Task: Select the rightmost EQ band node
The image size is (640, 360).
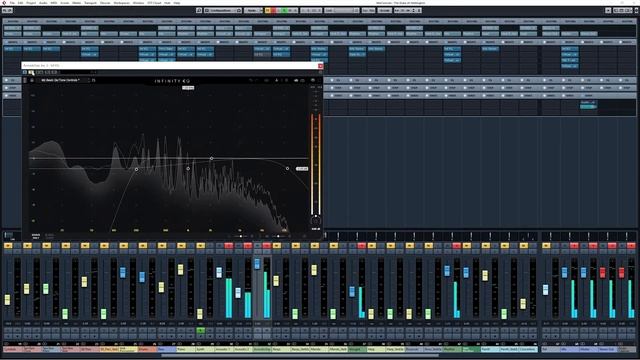Action: (287, 168)
